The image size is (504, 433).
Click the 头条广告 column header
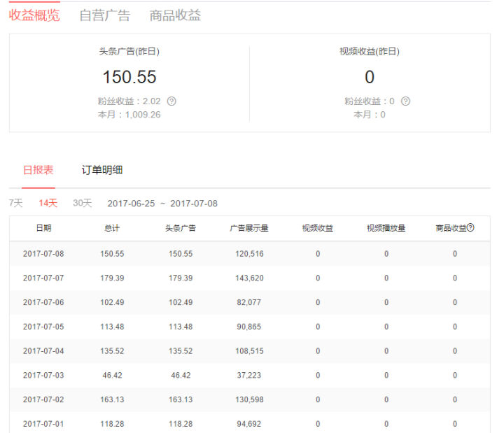pos(181,228)
